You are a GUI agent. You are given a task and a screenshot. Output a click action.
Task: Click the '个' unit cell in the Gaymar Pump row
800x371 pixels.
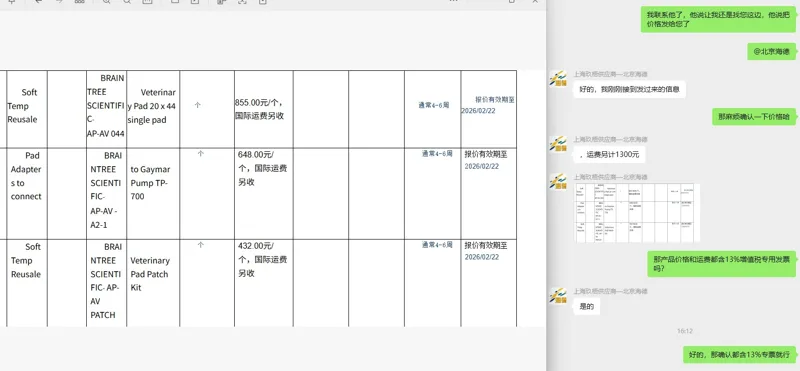point(207,193)
